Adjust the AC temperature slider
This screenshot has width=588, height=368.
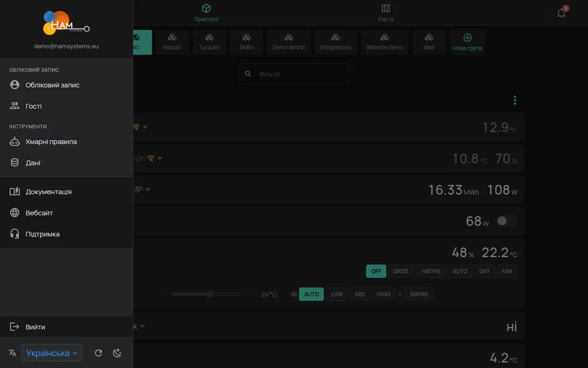[206, 294]
